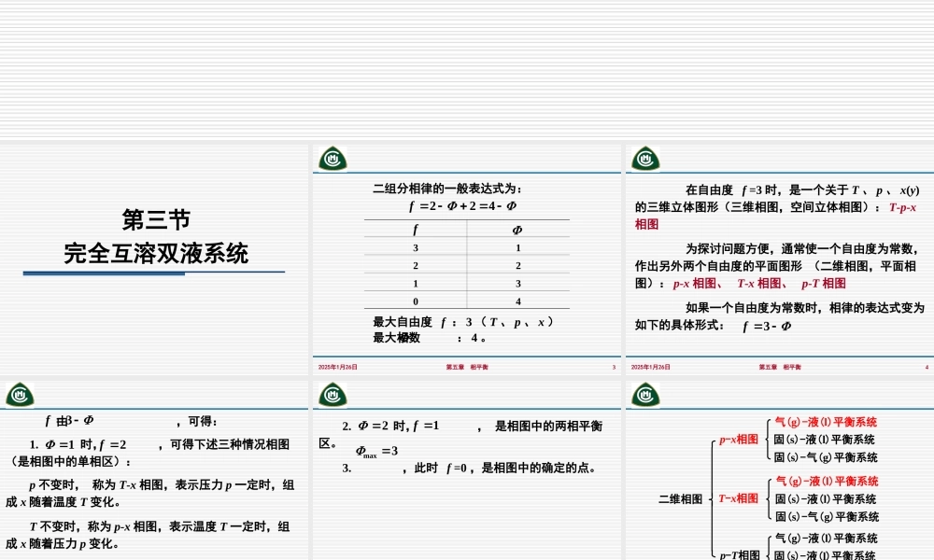Click page number 4 in the footer
934x560 pixels.
pos(926,368)
